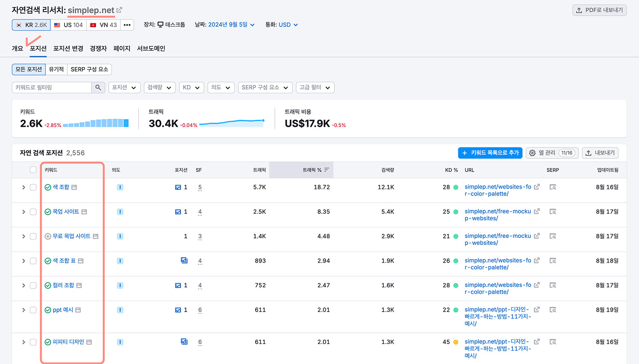Click intent badge I for 목업 사이트 row
Viewport: 639px width, 364px height.
click(x=120, y=212)
